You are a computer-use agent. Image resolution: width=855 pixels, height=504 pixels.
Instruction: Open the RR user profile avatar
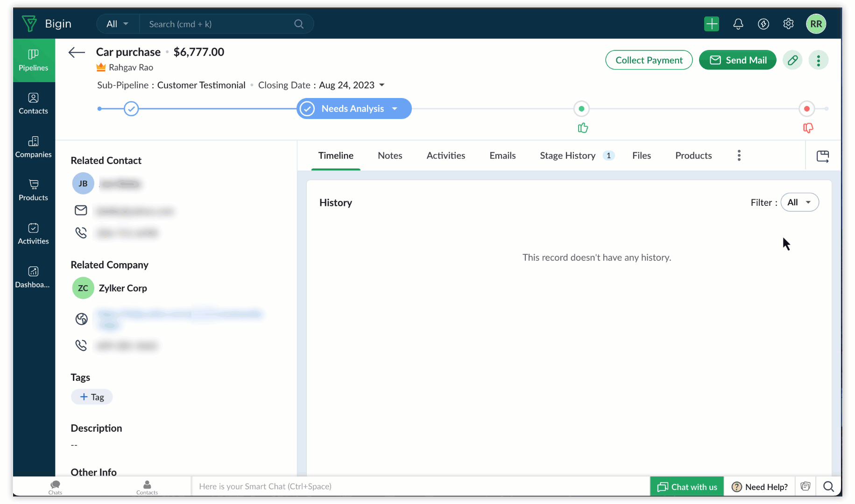coord(816,24)
